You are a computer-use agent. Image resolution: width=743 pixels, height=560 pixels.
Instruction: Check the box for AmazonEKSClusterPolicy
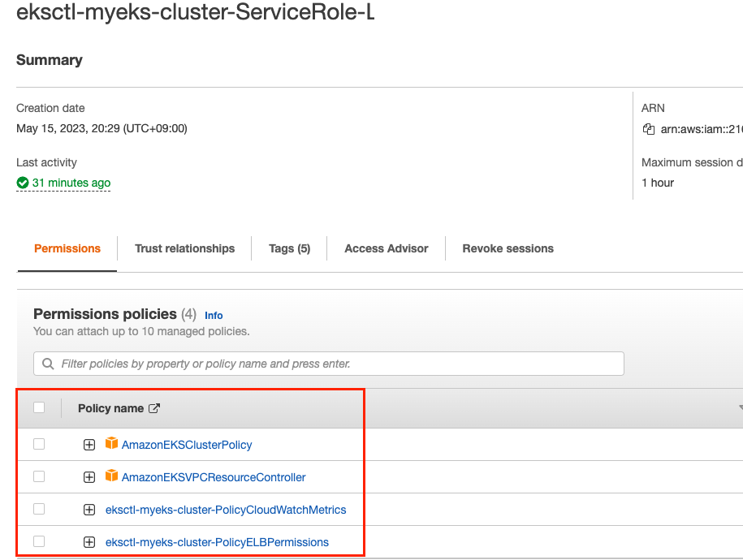(39, 444)
